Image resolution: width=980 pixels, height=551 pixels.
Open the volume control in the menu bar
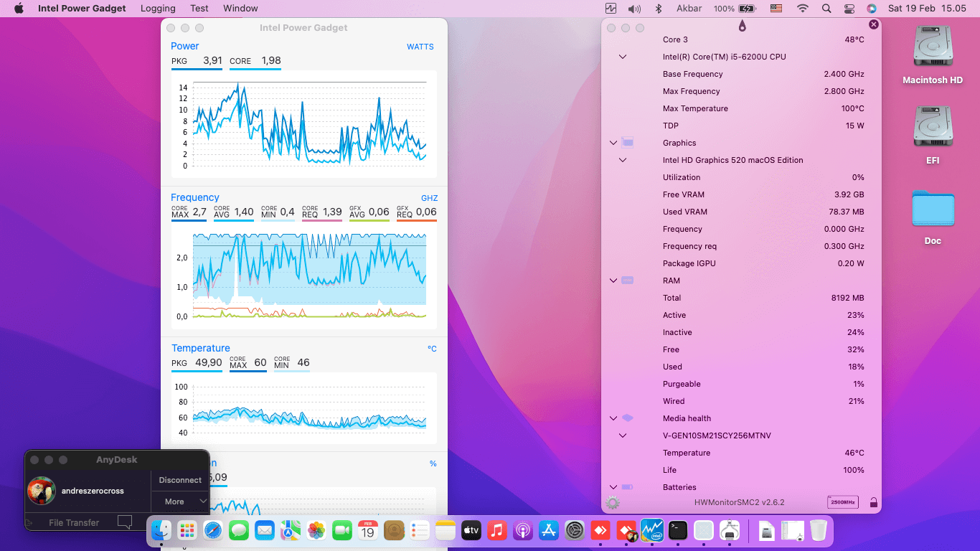pos(634,9)
